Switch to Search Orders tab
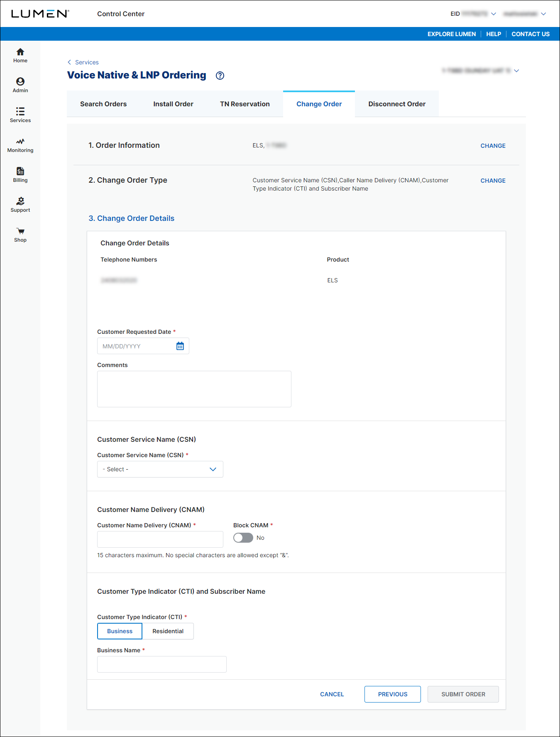The width and height of the screenshot is (560, 737). tap(103, 104)
